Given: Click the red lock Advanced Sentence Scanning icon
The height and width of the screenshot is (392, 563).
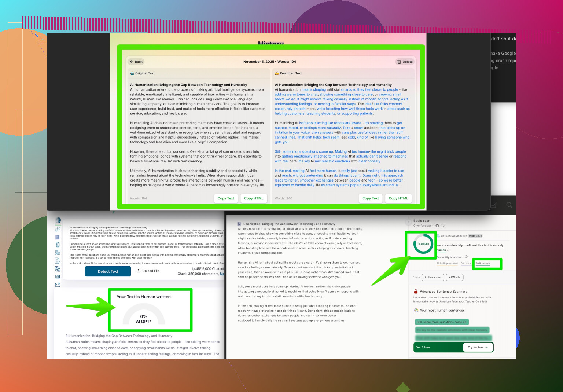Looking at the screenshot, I should click(416, 292).
